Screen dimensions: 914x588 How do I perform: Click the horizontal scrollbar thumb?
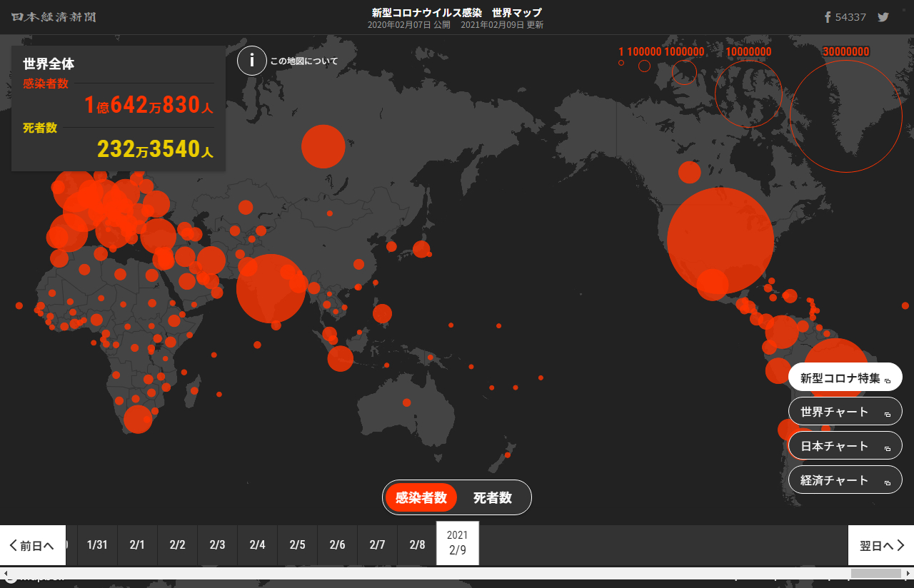(x=875, y=573)
